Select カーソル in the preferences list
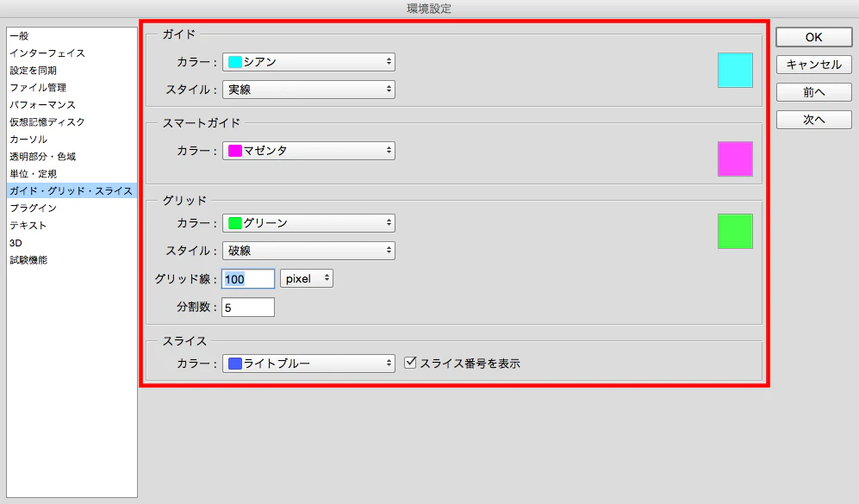The height and width of the screenshot is (504, 859). (x=72, y=140)
